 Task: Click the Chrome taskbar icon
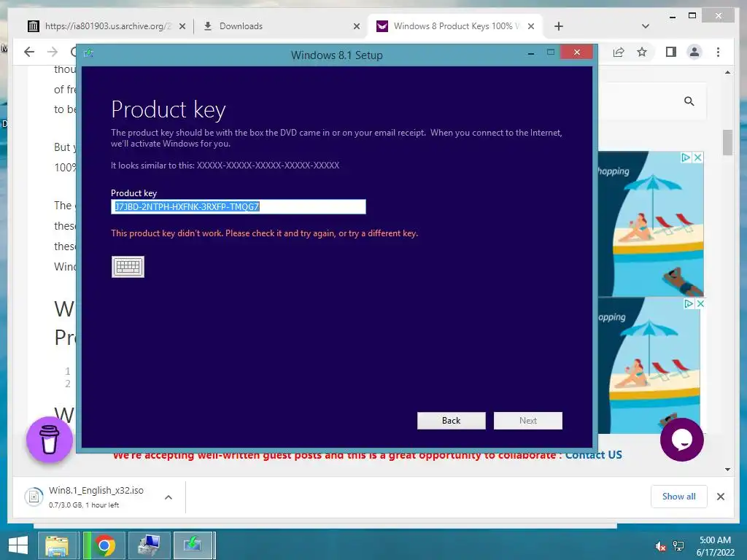[104, 545]
